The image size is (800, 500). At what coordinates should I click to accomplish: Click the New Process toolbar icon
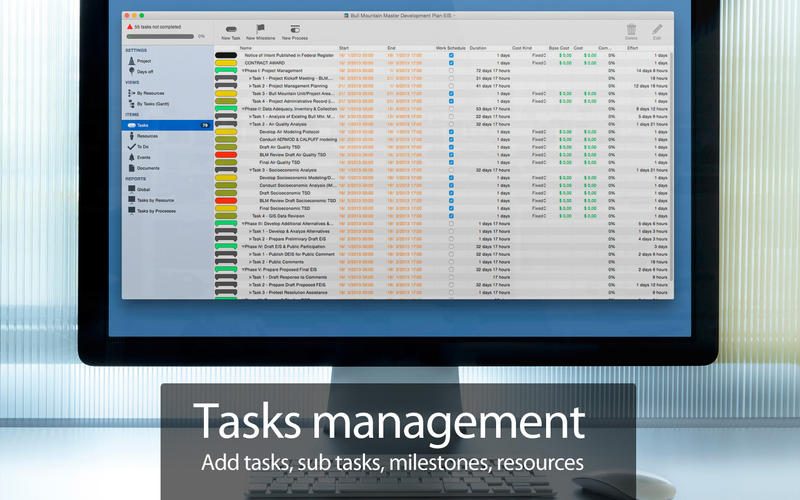tap(295, 30)
